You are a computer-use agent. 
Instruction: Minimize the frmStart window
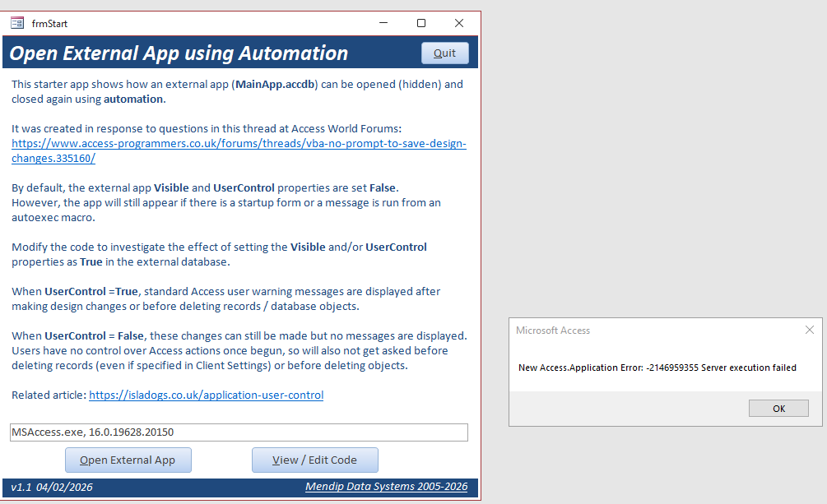(x=383, y=23)
